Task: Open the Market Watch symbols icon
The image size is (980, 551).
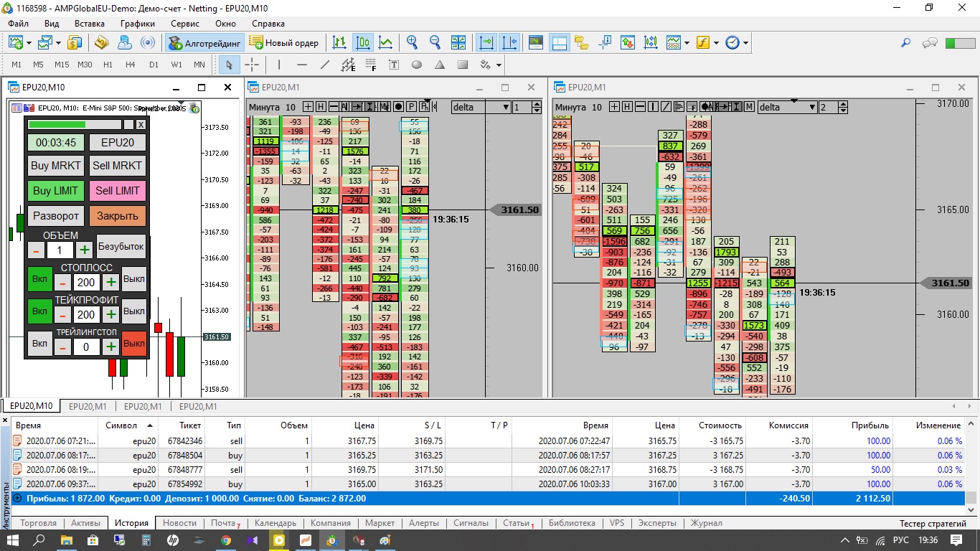Action: (75, 42)
